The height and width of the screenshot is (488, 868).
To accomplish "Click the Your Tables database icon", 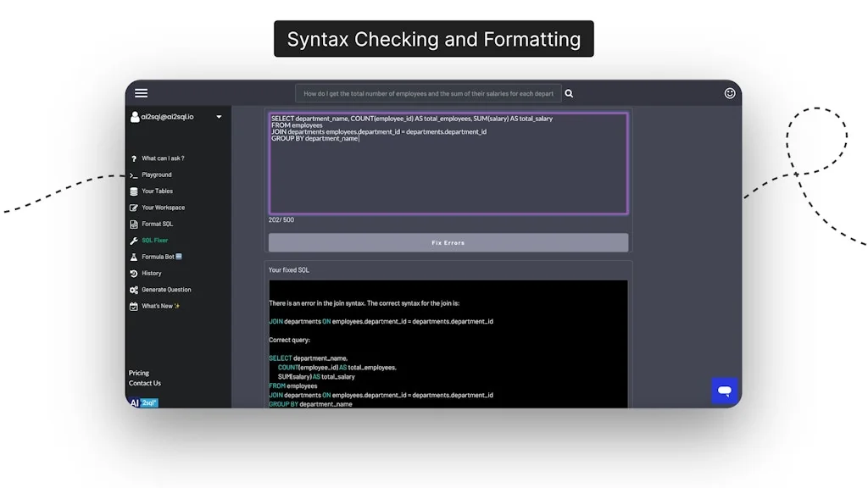I will point(134,191).
